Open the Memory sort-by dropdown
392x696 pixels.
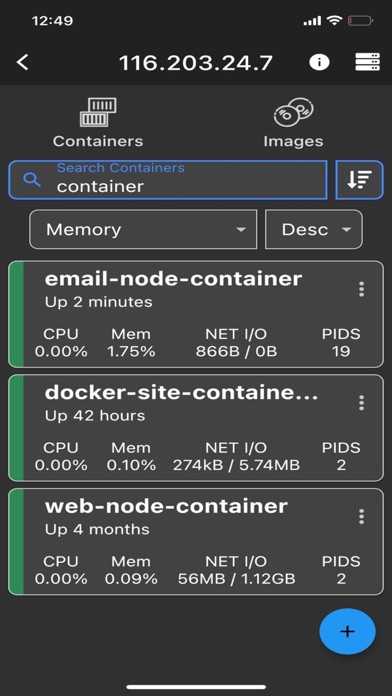click(143, 229)
